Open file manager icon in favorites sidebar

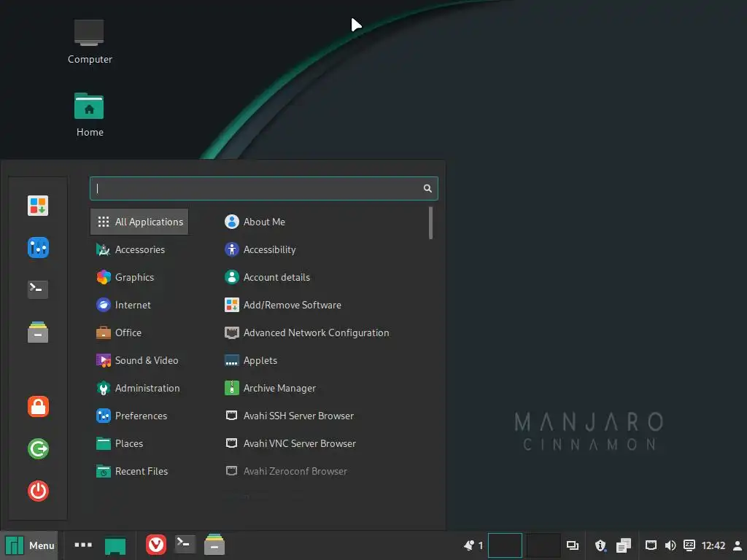coord(38,332)
